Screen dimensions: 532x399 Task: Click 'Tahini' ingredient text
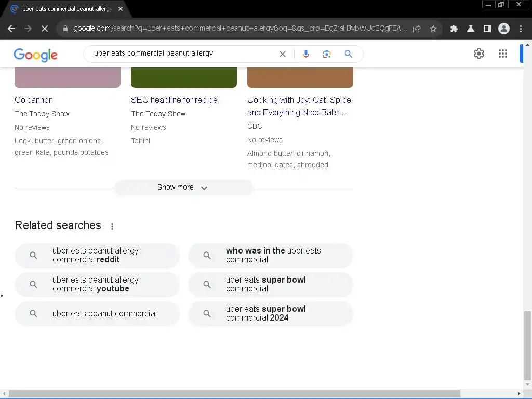pyautogui.click(x=140, y=141)
